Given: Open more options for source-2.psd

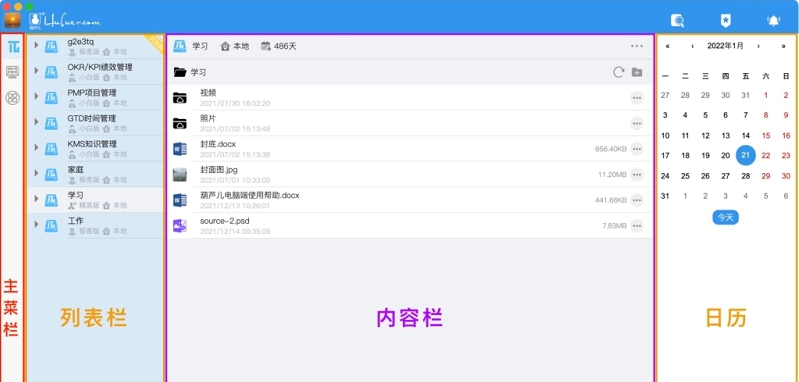Looking at the screenshot, I should point(636,226).
